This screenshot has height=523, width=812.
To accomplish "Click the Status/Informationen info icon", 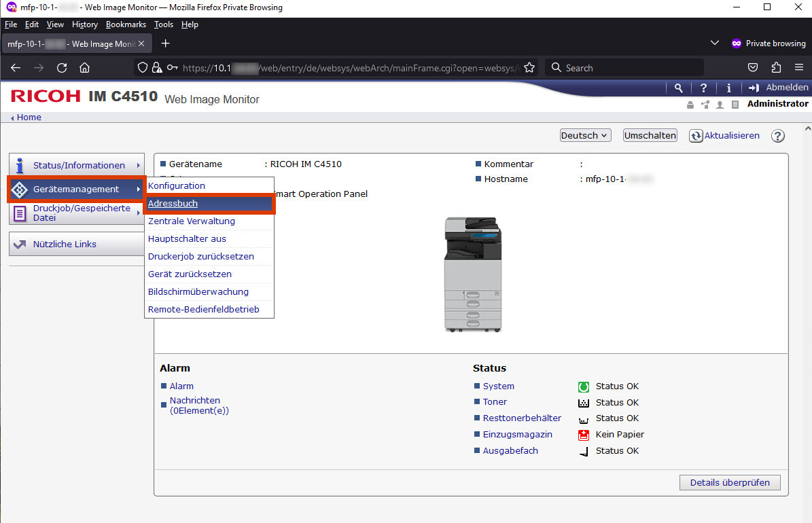I will (20, 165).
